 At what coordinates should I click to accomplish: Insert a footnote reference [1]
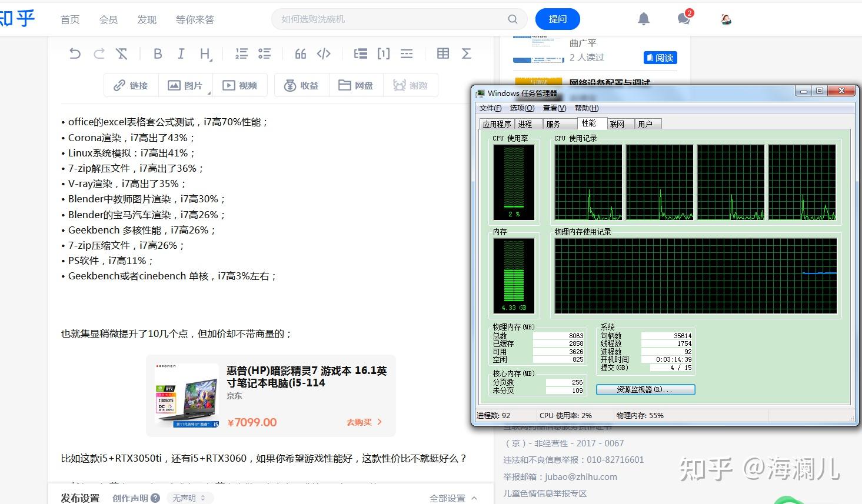(384, 54)
